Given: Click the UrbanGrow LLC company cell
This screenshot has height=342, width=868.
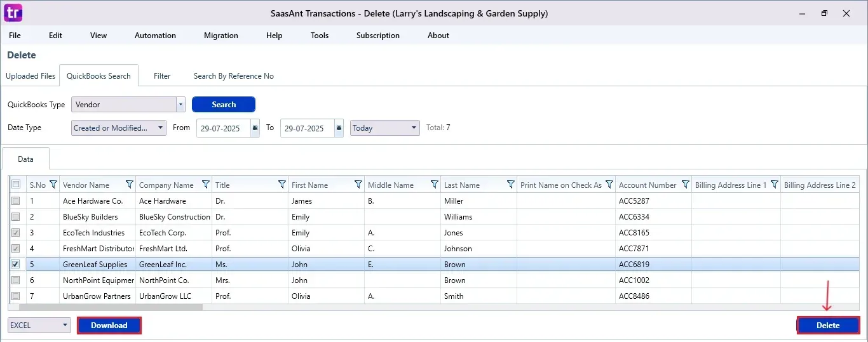Looking at the screenshot, I should click(x=174, y=296).
